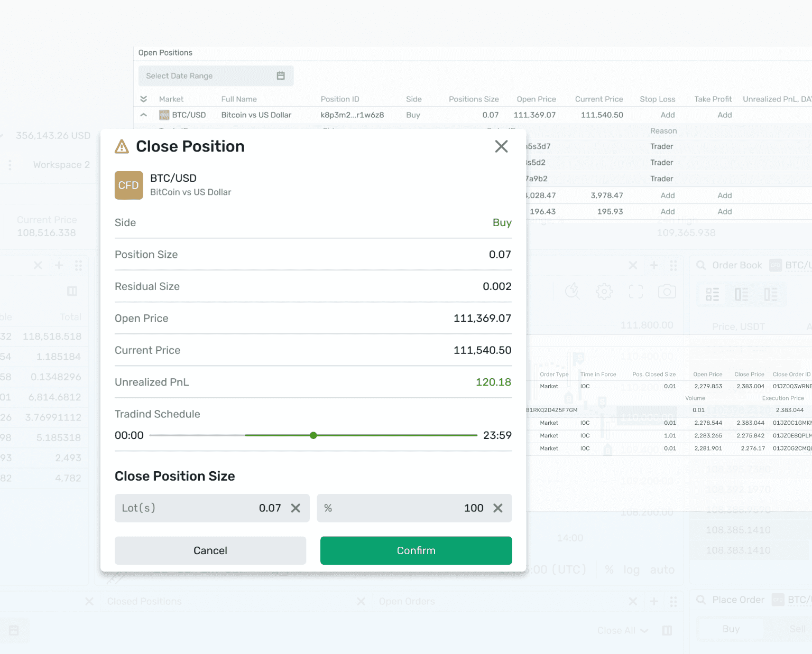The width and height of the screenshot is (812, 654).
Task: Open calendar in Select Date Range
Action: (281, 76)
